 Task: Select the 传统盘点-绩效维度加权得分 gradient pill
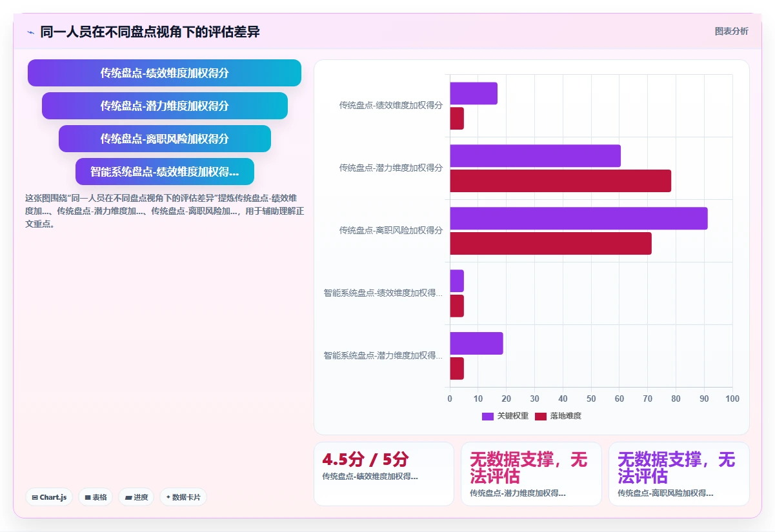(x=165, y=73)
